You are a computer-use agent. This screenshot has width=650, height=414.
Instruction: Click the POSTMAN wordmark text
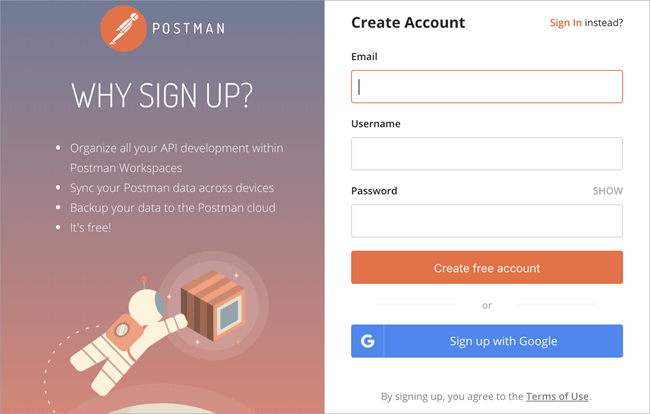189,29
